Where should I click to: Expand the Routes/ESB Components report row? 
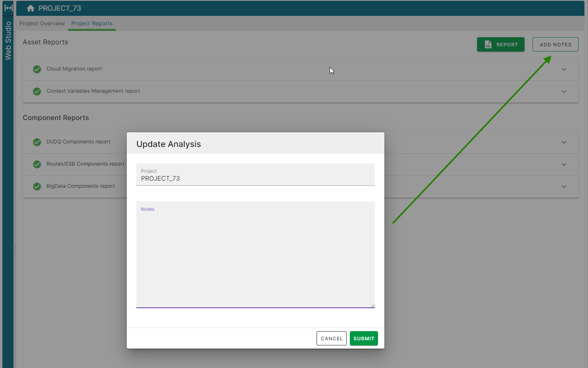[563, 164]
